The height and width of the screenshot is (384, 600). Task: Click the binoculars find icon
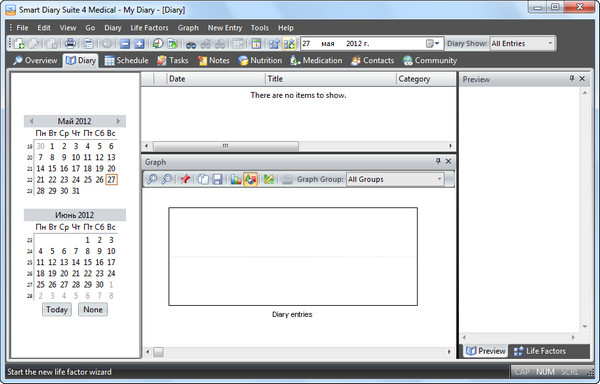(191, 44)
